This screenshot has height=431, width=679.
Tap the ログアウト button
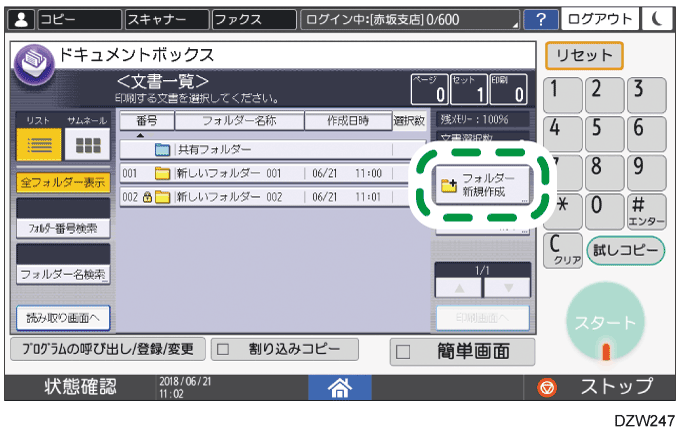click(x=600, y=19)
